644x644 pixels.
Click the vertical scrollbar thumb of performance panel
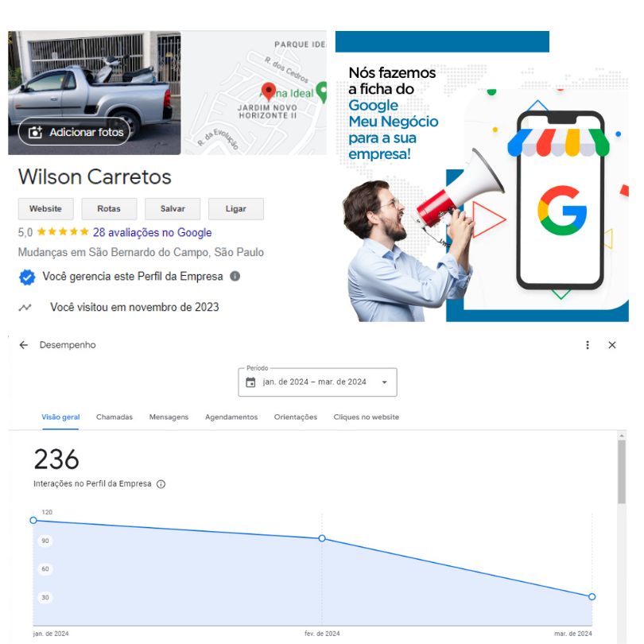click(x=622, y=471)
